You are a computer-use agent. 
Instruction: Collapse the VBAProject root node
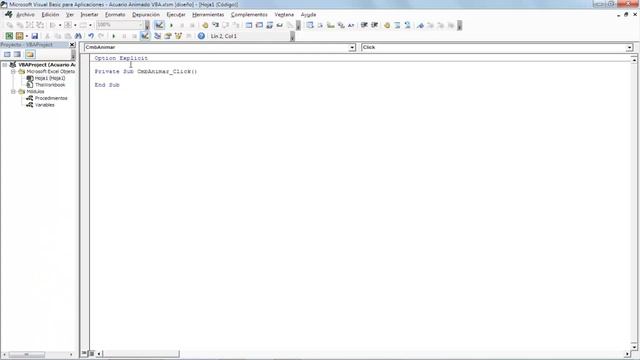4,65
